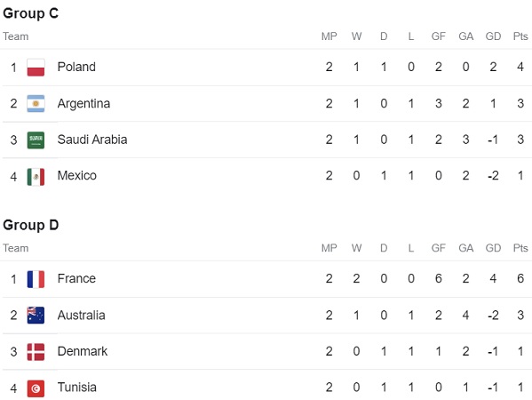Click the Saudi Arabia flag icon
This screenshot has height=400, width=532.
click(x=36, y=140)
